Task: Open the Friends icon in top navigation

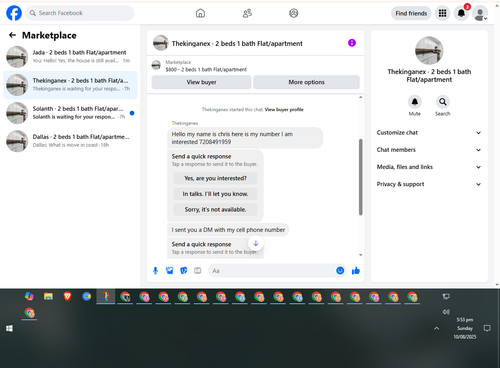Action: [247, 13]
